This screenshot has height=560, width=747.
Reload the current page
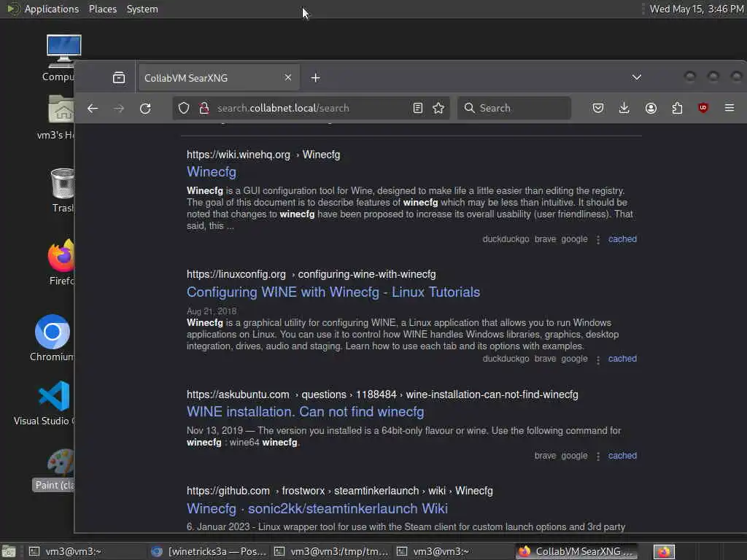(145, 108)
